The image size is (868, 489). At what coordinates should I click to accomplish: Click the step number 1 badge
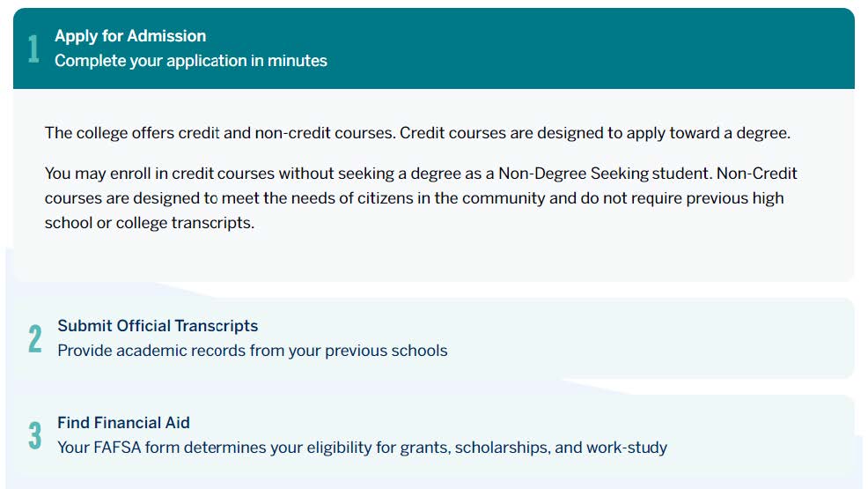coord(33,49)
